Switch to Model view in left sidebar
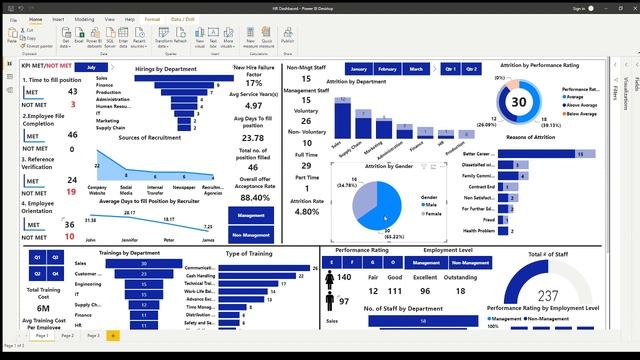640x360 pixels. click(10, 90)
